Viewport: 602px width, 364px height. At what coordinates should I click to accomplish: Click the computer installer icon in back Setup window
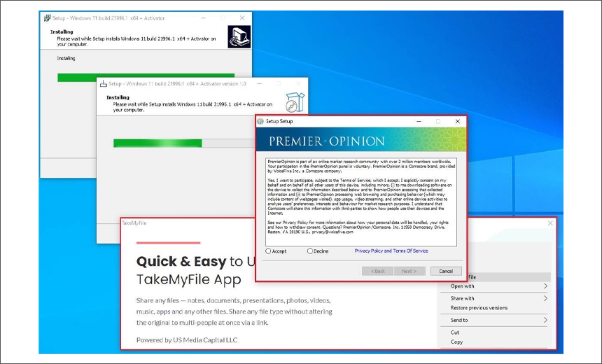(239, 37)
